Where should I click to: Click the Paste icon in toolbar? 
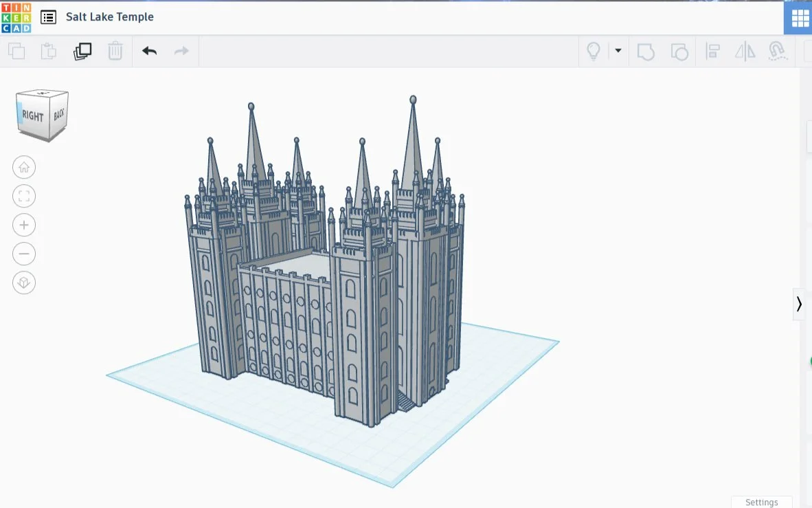pos(48,51)
